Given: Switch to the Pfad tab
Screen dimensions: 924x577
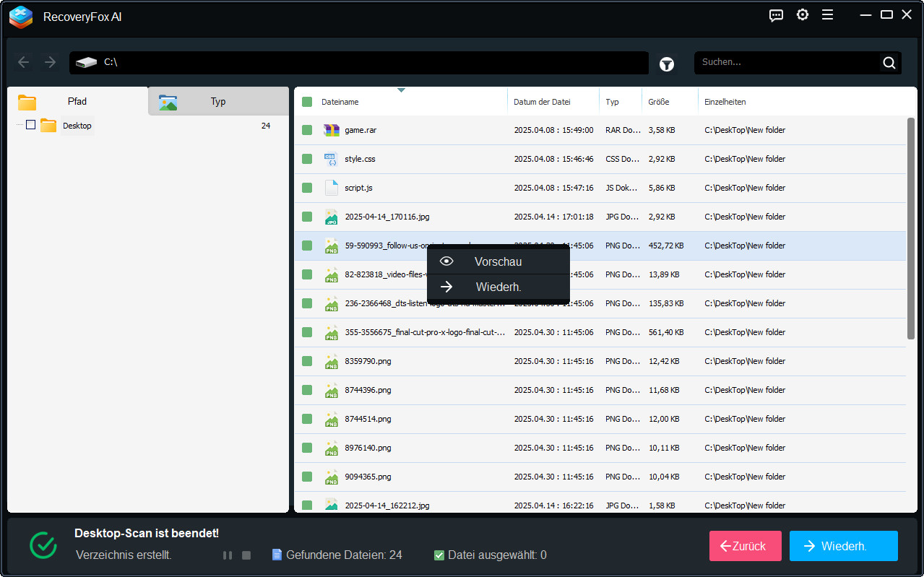Looking at the screenshot, I should coord(77,102).
